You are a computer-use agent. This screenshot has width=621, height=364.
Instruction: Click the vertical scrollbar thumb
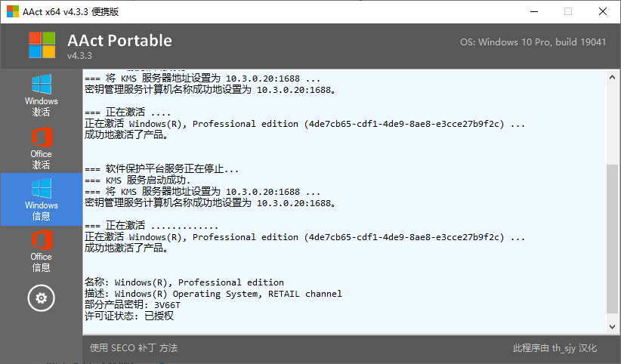(612, 239)
